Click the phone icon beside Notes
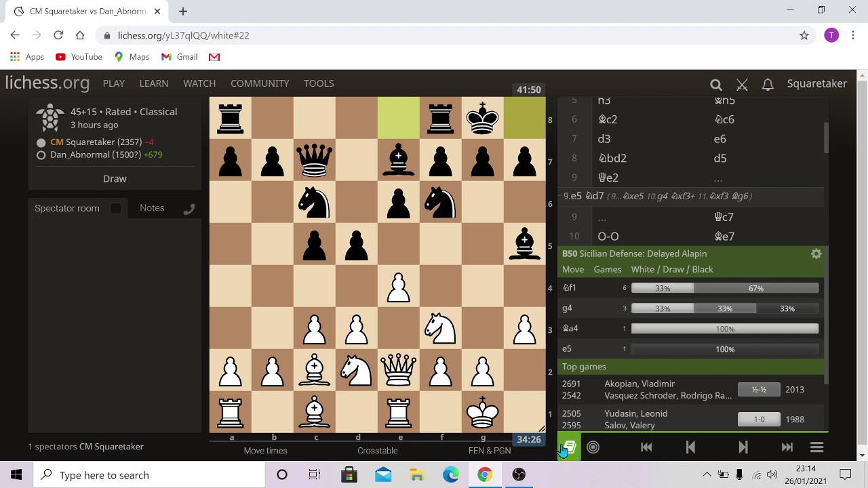 tap(189, 209)
